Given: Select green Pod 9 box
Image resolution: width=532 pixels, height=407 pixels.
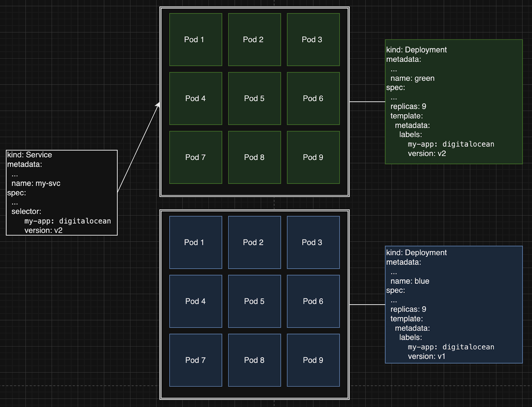Looking at the screenshot, I should pos(313,157).
